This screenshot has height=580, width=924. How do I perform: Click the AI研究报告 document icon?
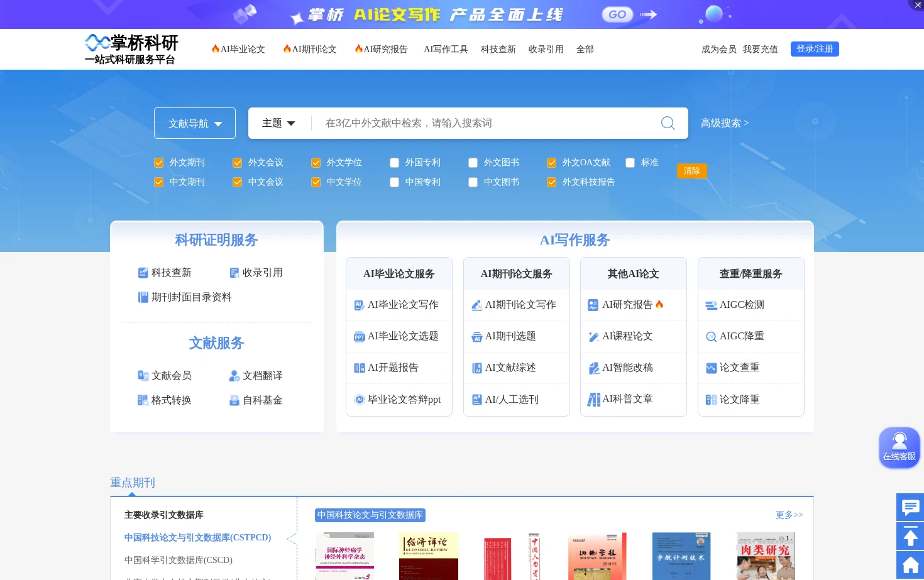(x=593, y=305)
